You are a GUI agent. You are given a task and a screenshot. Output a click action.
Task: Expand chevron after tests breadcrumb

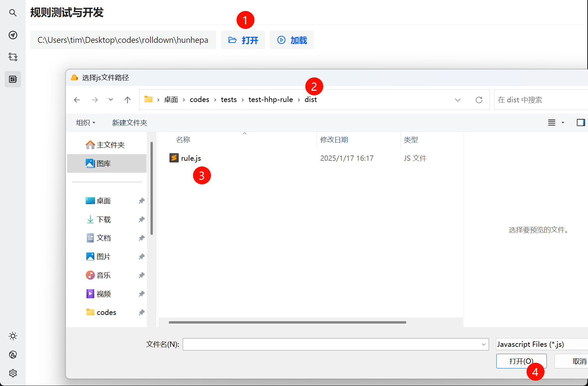243,100
